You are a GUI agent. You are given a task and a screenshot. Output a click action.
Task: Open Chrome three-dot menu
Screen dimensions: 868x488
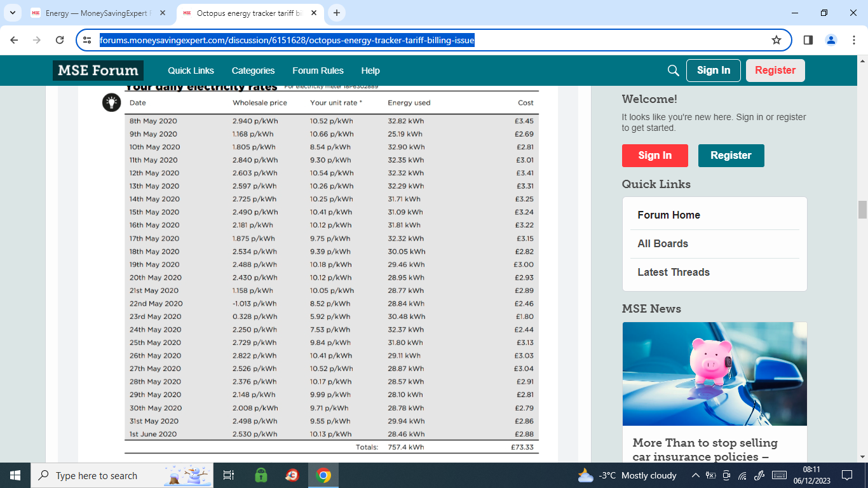854,40
